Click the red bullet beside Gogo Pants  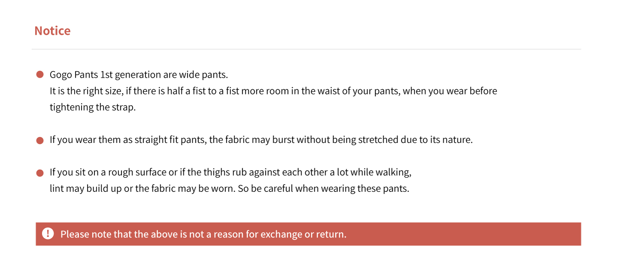40,75
